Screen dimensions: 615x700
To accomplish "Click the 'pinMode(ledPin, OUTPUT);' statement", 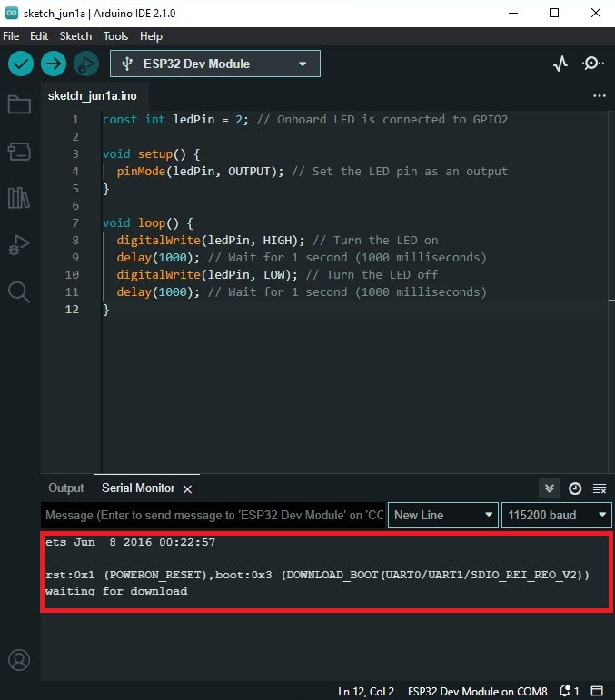I will 200,172.
